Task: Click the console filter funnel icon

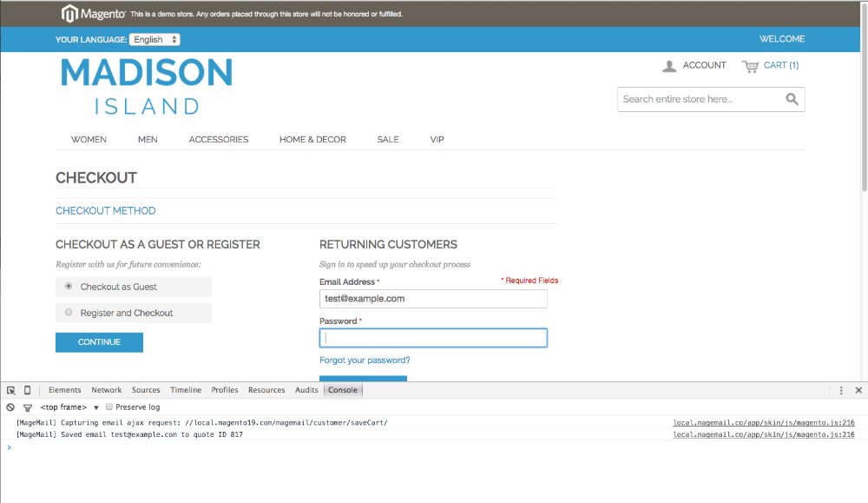Action: (x=28, y=407)
